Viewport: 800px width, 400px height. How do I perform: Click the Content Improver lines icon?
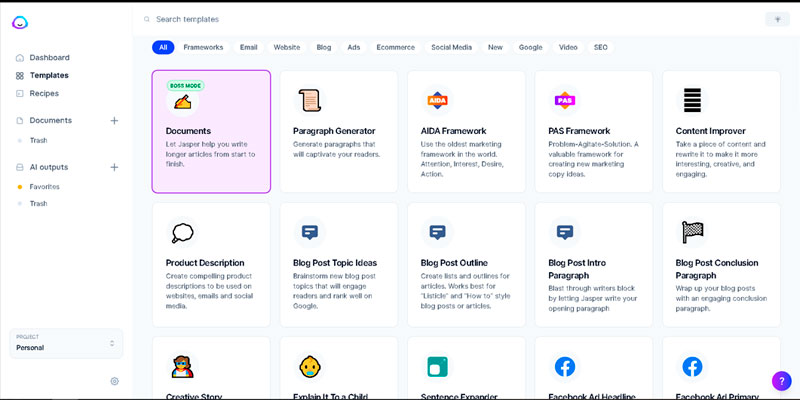(x=692, y=101)
